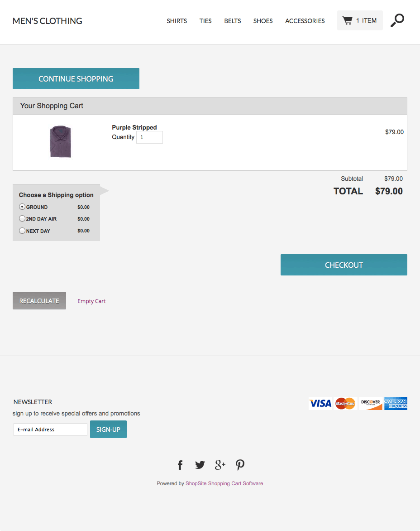Open the Pinterest icon
Screen dimensions: 420x531
pyautogui.click(x=240, y=465)
